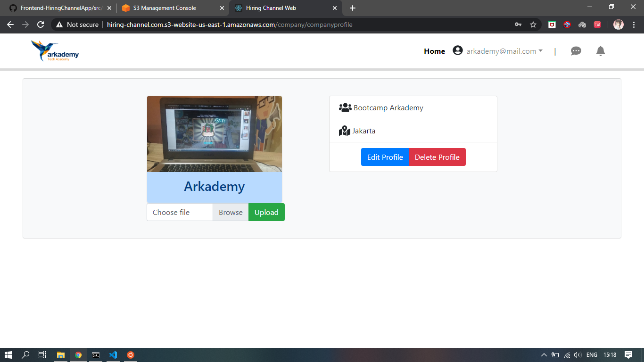This screenshot has height=362, width=644.
Task: Open the Windows Start menu
Action: pyautogui.click(x=8, y=355)
